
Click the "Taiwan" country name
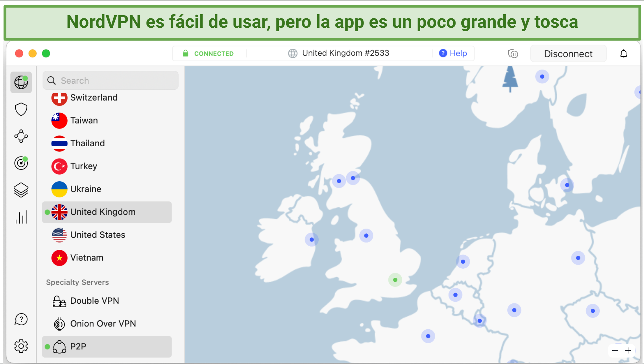pyautogui.click(x=84, y=120)
